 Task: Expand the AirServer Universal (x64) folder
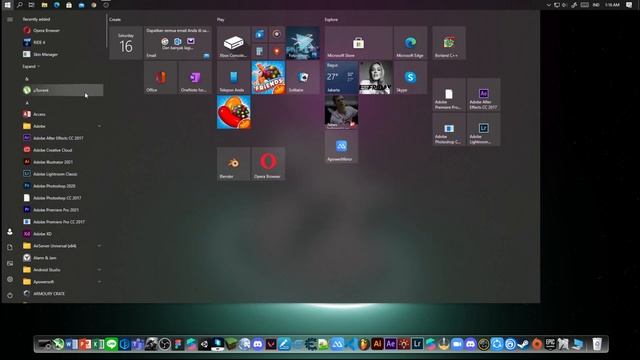(62, 246)
